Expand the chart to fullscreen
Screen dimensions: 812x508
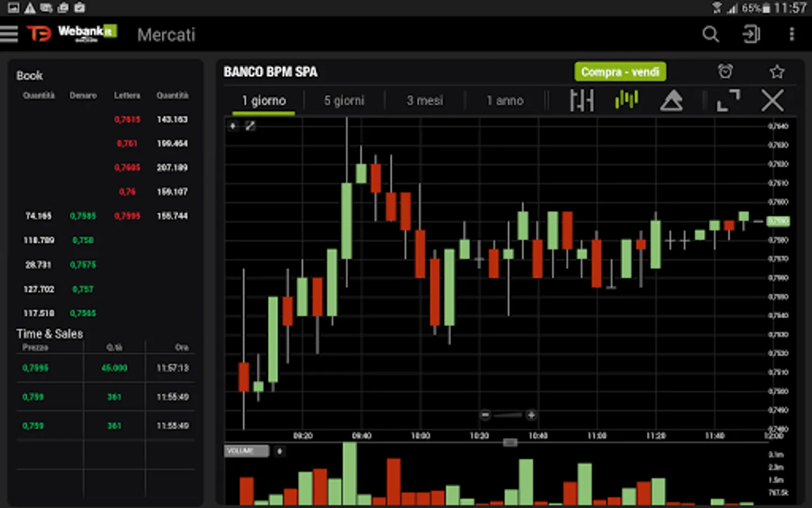(728, 100)
